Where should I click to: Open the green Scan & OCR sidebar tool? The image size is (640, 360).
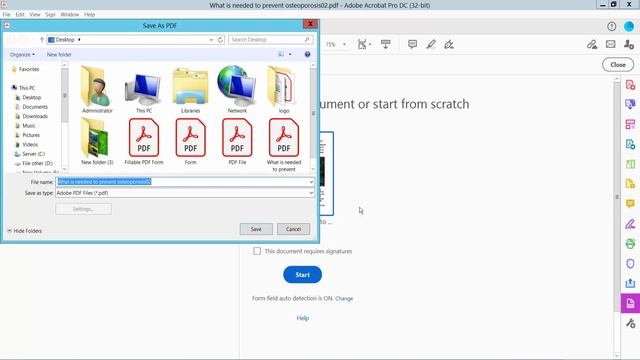coord(630,164)
